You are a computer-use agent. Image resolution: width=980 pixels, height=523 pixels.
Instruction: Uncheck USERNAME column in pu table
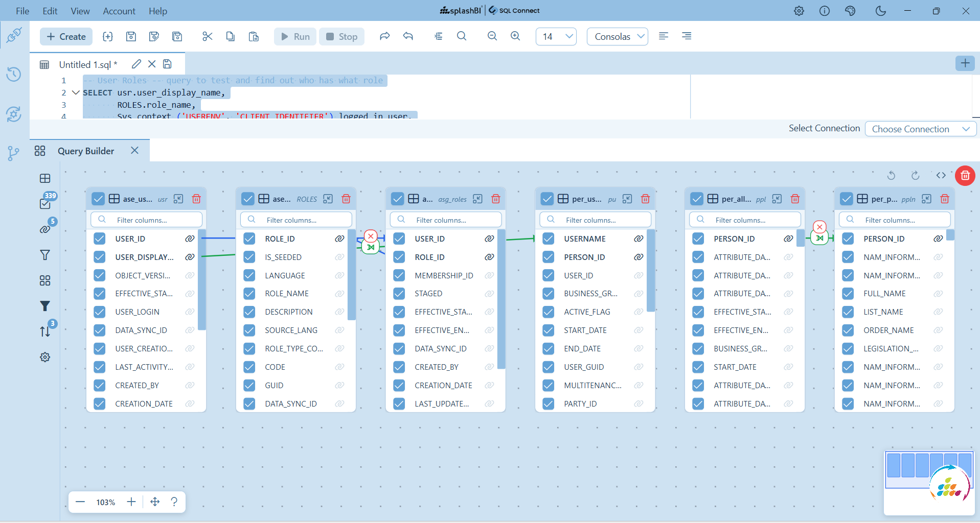[x=549, y=239]
